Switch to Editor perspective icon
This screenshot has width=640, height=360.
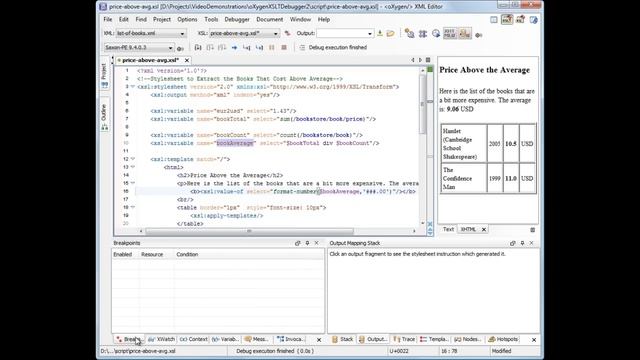point(494,20)
